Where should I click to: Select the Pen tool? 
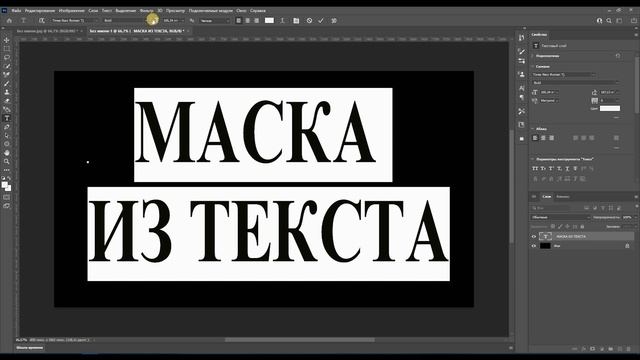tap(7, 127)
